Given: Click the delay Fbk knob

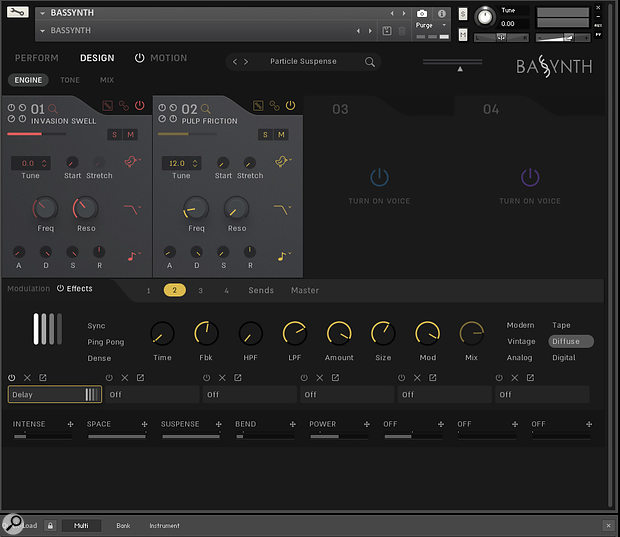Looking at the screenshot, I should pyautogui.click(x=206, y=333).
